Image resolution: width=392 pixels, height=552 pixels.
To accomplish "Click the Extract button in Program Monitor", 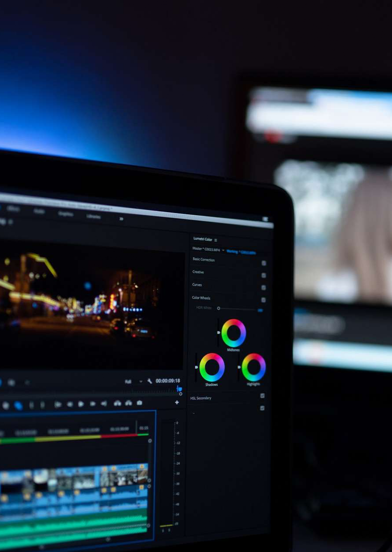I will click(x=129, y=402).
